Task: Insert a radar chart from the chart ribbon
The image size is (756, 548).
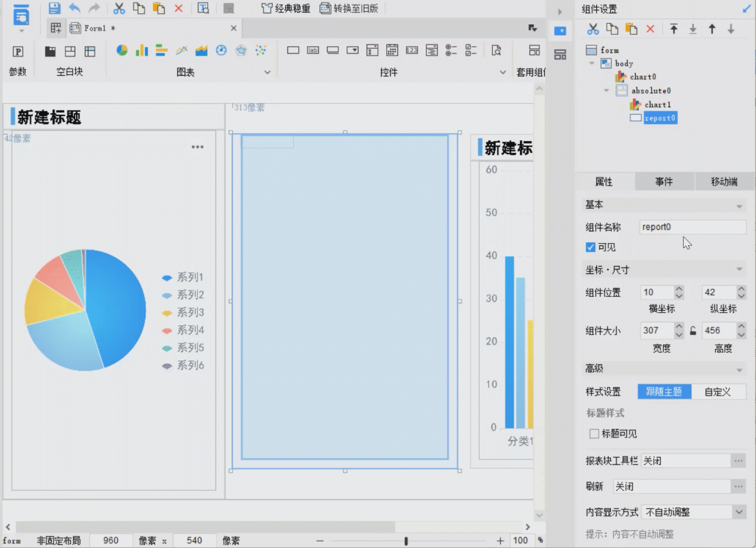Action: [x=241, y=50]
